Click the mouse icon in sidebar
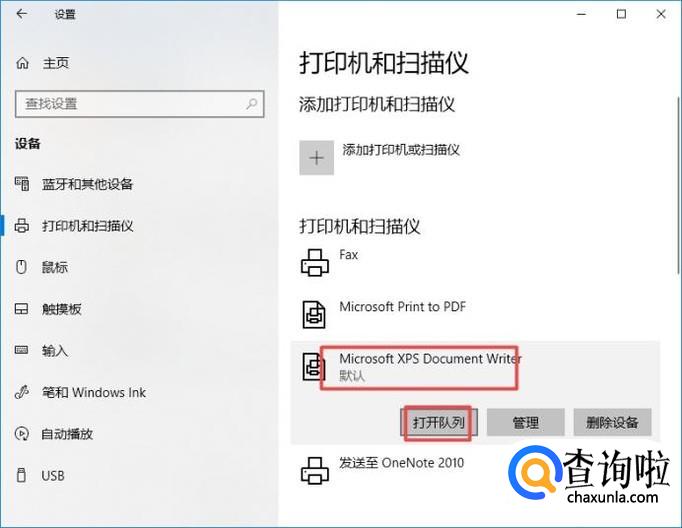Screen dimensions: 682x528 point(21,267)
